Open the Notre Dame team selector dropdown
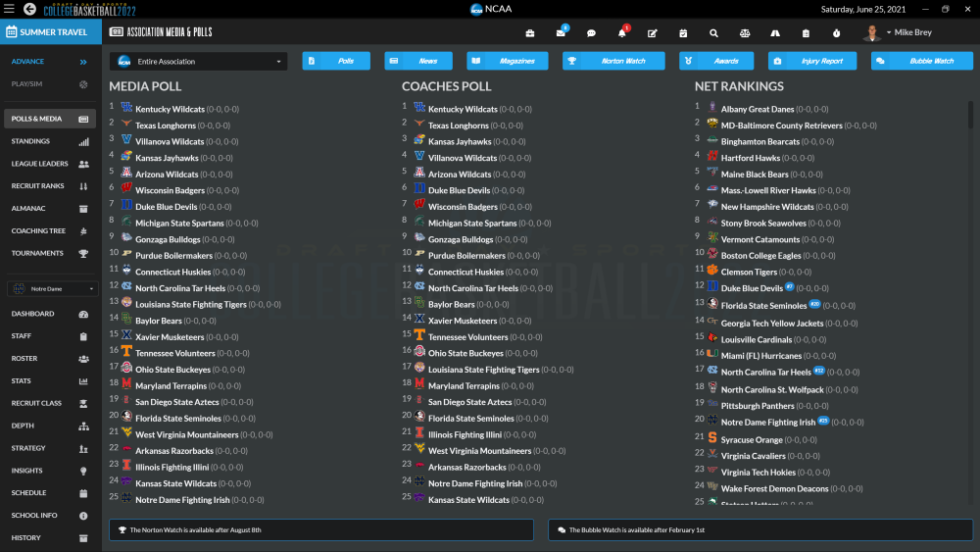This screenshot has height=552, width=980. point(52,289)
